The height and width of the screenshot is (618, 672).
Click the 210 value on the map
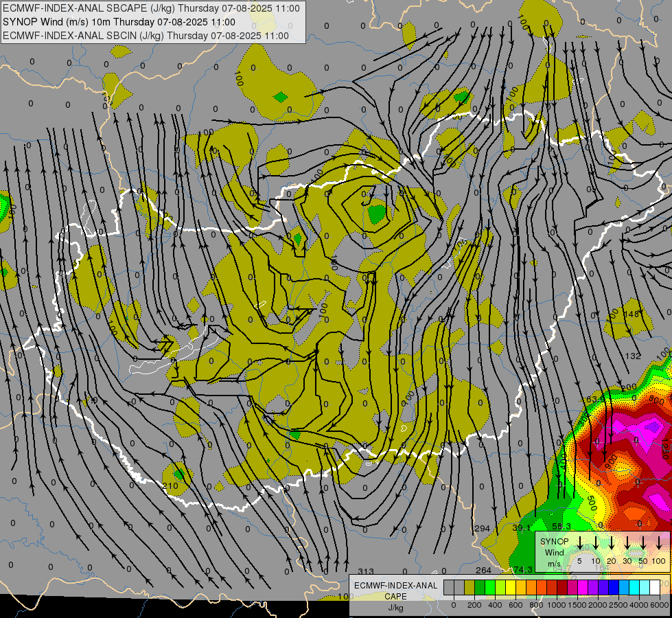point(170,486)
